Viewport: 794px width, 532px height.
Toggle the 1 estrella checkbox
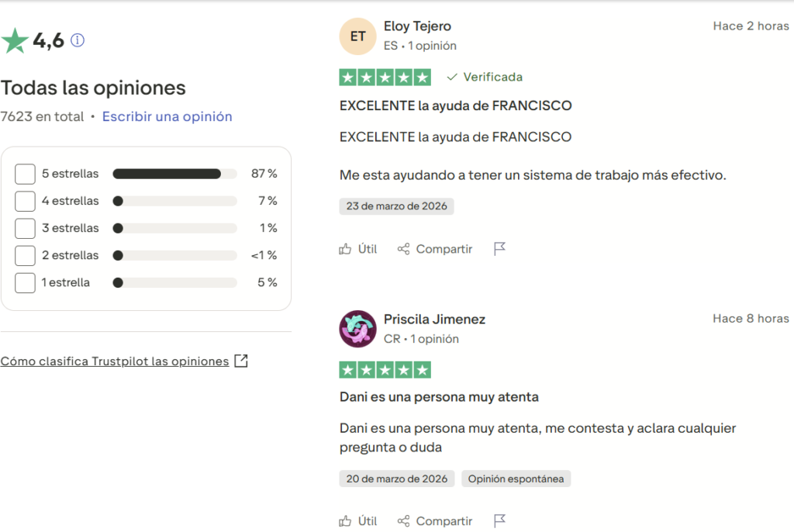(24, 282)
